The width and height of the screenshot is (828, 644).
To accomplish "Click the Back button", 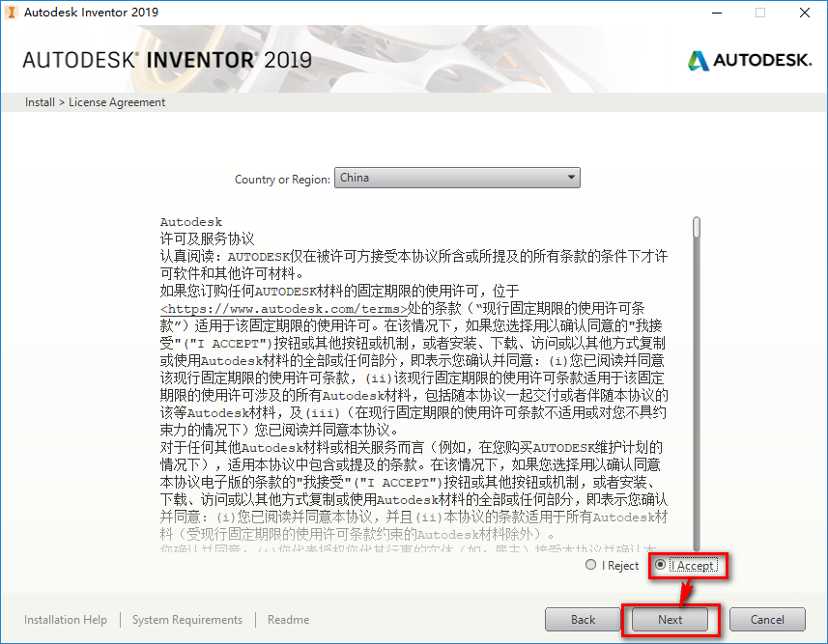I will (583, 619).
